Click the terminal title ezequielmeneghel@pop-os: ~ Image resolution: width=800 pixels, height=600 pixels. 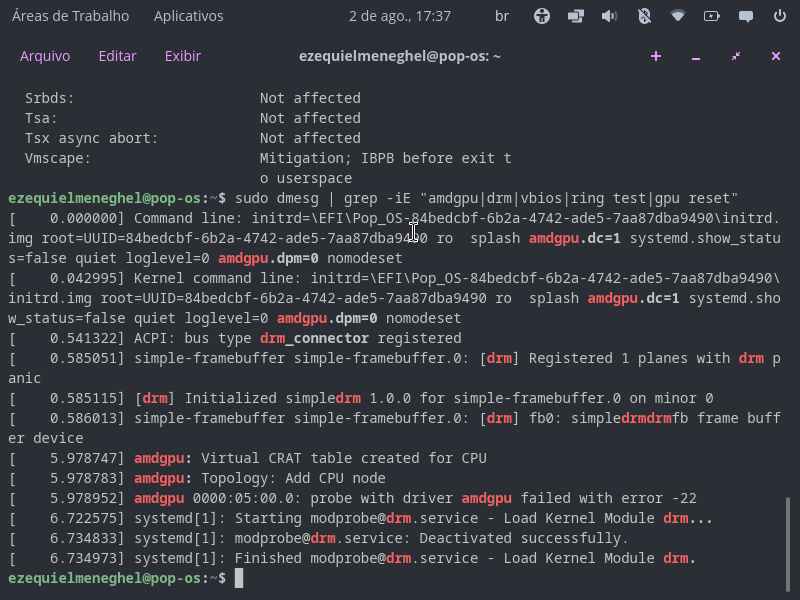point(400,56)
